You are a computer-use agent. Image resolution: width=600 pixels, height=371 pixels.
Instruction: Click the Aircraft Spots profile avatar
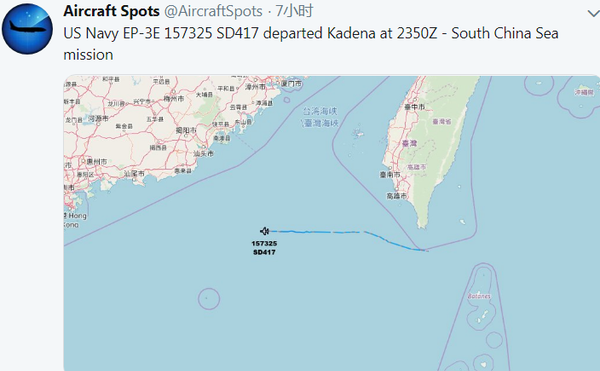point(27,29)
